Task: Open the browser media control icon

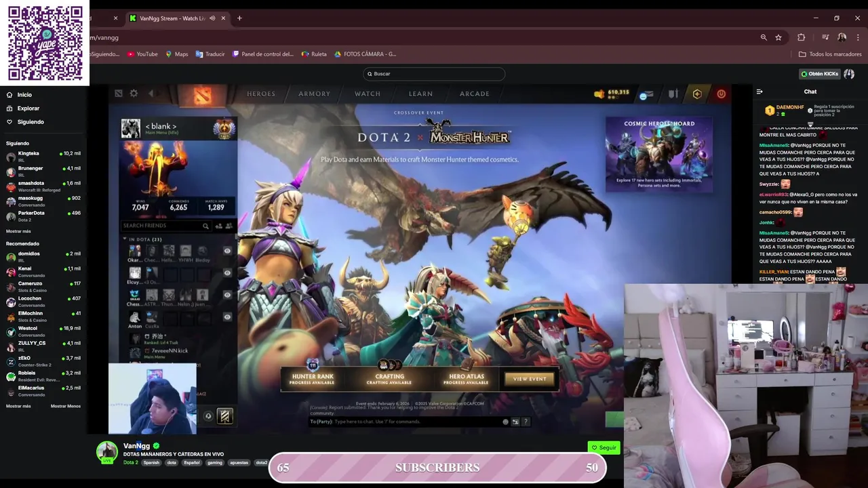Action: click(825, 37)
